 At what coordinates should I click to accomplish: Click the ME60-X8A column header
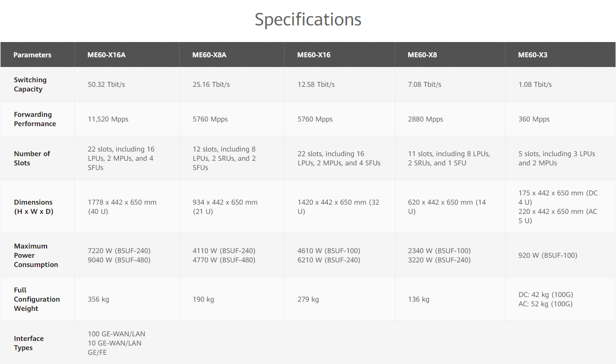coord(209,55)
